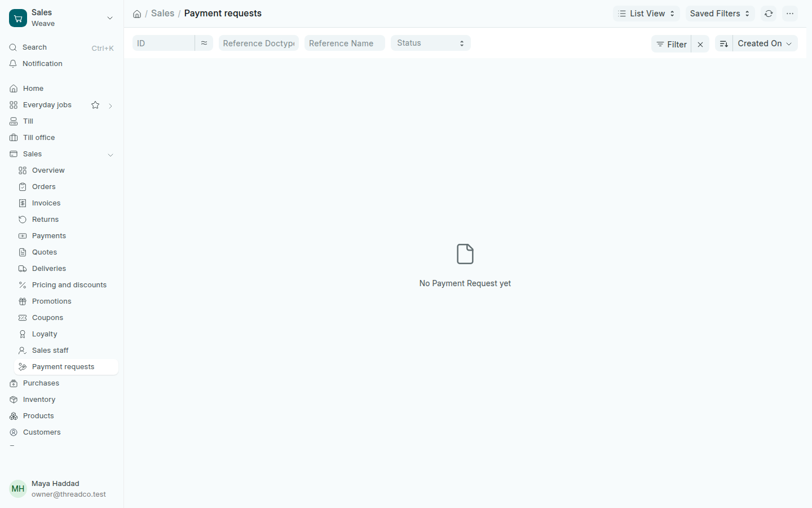Open Inventory in the sidebar
Screen dimensions: 812x508
pyautogui.click(x=62, y=400)
